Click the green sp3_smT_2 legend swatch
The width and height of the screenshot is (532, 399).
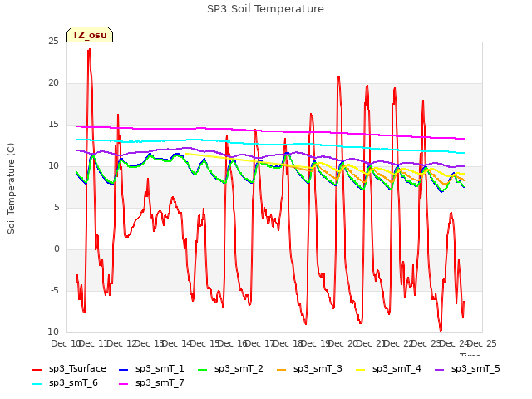(203, 369)
